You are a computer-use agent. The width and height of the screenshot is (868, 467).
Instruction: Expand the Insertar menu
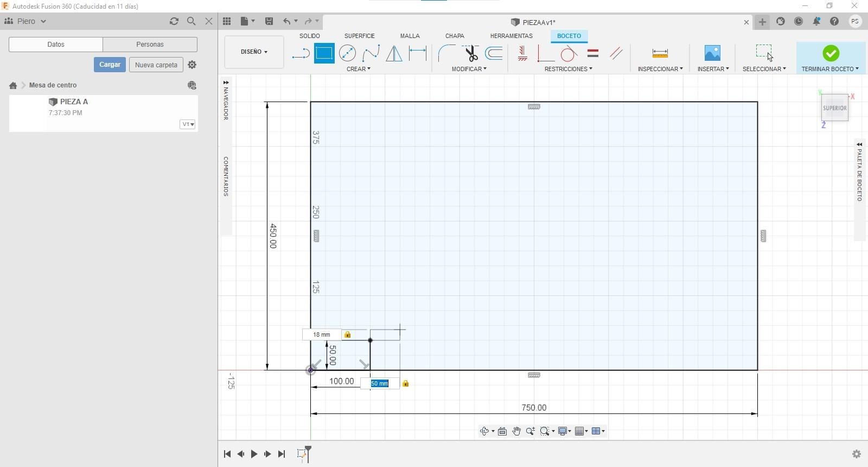(713, 69)
